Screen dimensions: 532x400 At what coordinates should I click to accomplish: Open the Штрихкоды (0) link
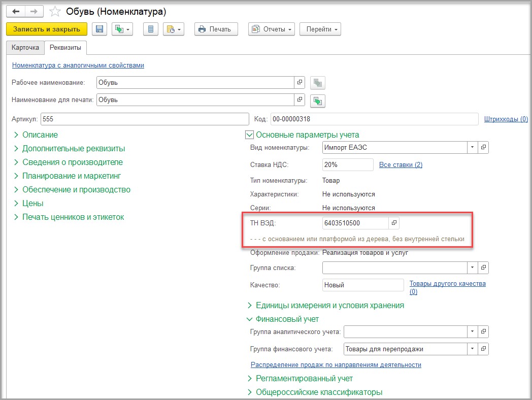pos(506,119)
